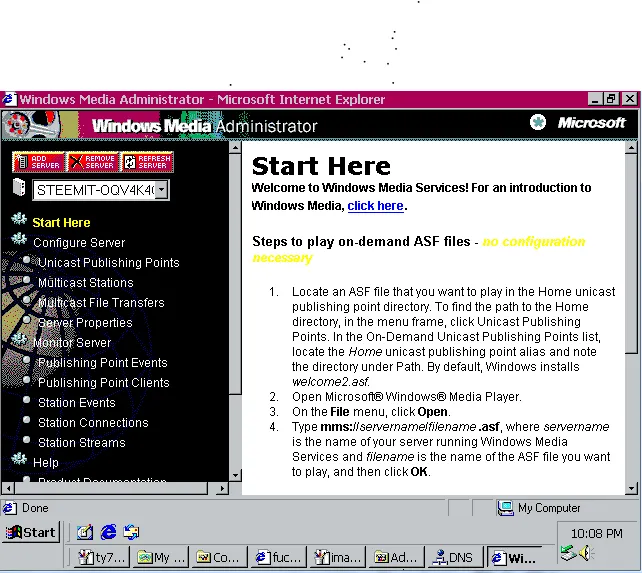Screen dimensions: 642x573
Task: Open the Help section
Action: coord(46,463)
